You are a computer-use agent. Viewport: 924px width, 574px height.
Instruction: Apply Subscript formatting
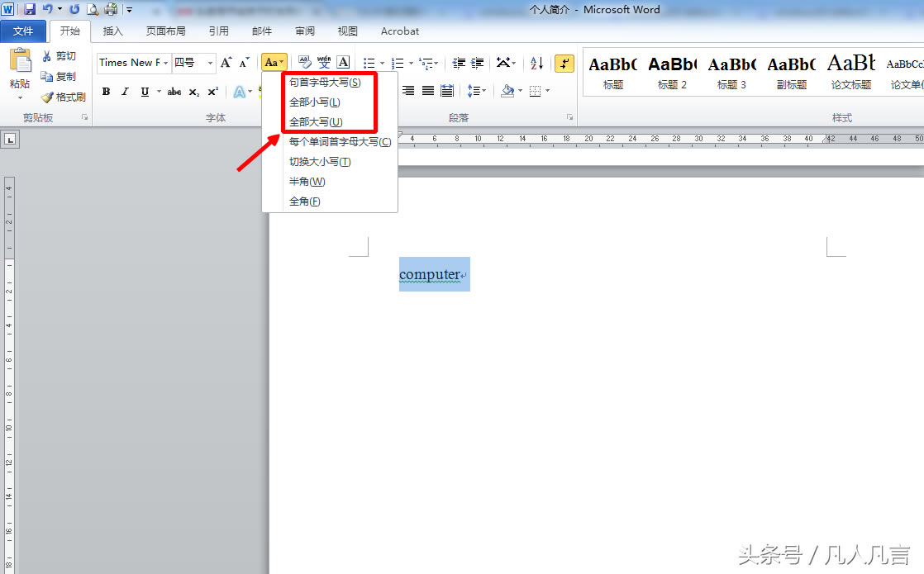[194, 92]
